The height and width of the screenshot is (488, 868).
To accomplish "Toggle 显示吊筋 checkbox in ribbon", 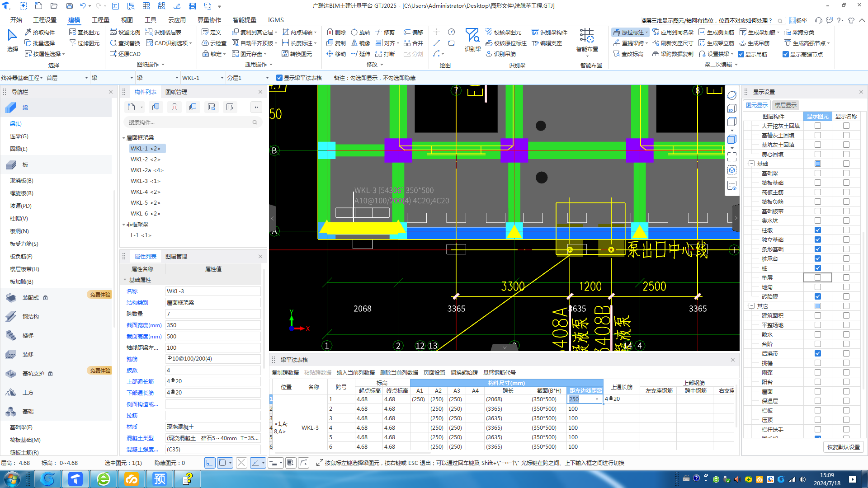I will (x=741, y=54).
